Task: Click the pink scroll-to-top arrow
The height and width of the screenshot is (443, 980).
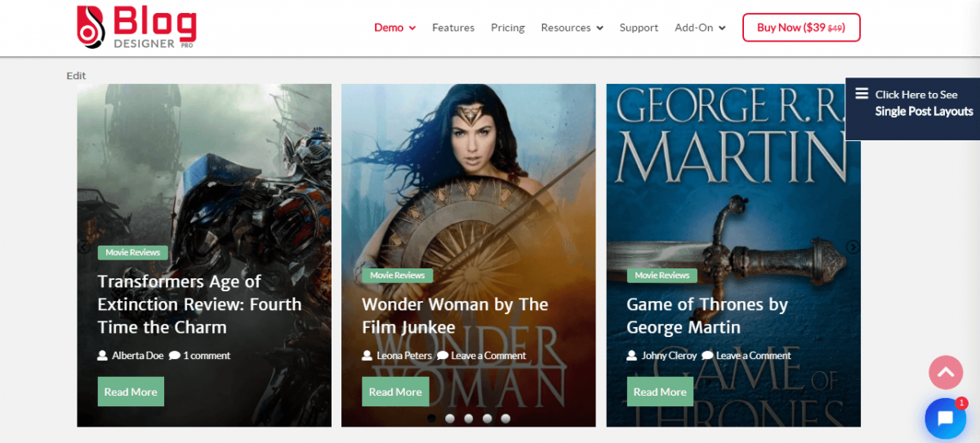Action: [946, 373]
